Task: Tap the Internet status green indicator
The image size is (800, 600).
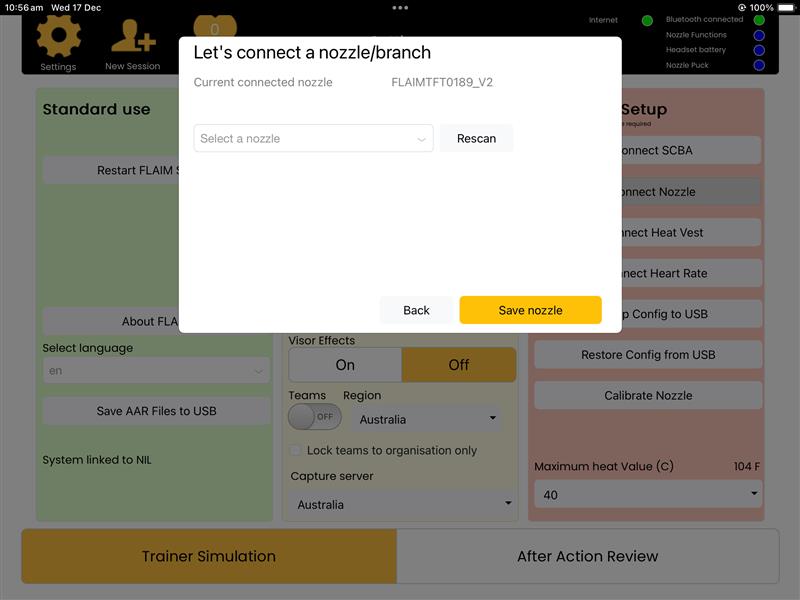Action: 647,20
